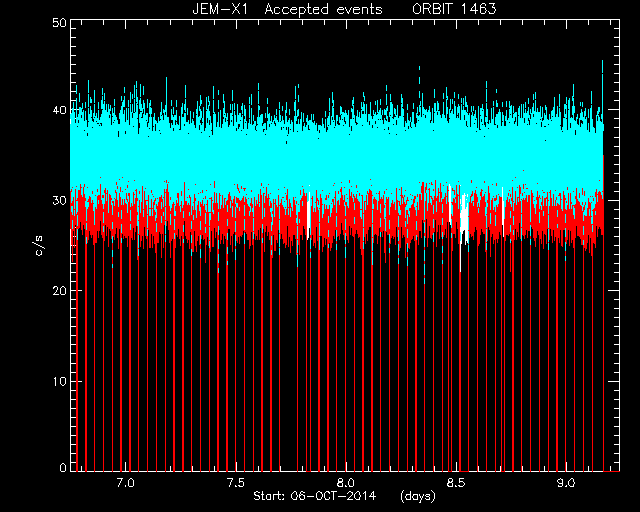The image size is (640, 512).
Task: Click the 7.5 x-axis tick label
Action: (236, 483)
